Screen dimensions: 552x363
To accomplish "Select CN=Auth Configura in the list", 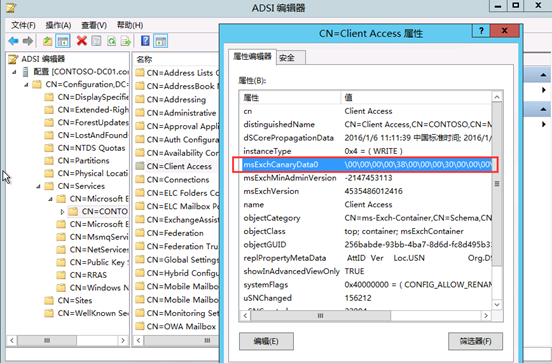I will tap(183, 139).
